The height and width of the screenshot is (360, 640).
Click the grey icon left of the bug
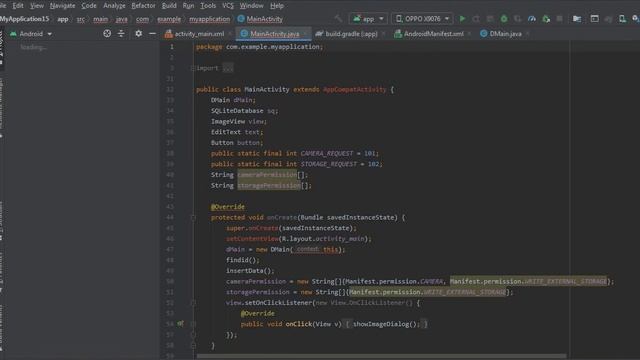(490, 19)
